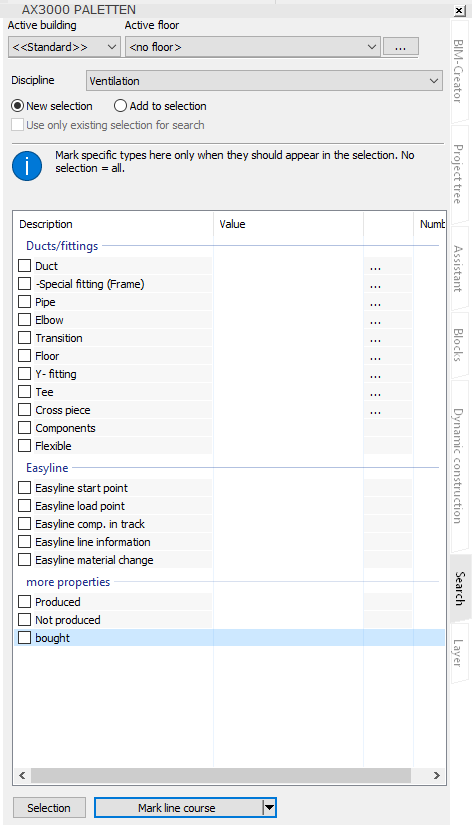Select the Search side tab
Image resolution: width=472 pixels, height=825 pixels.
click(x=460, y=588)
